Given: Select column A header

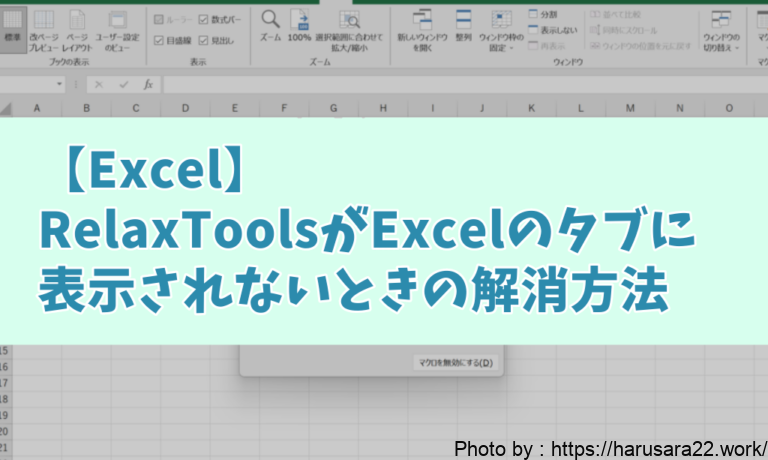Looking at the screenshot, I should (37, 108).
